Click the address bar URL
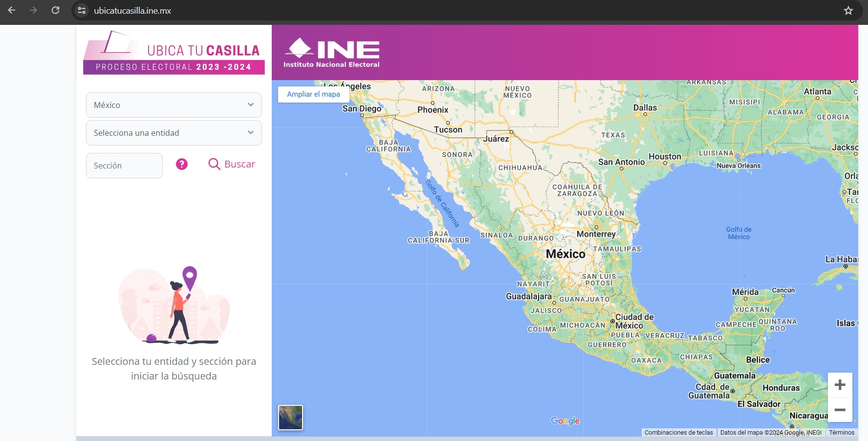 (x=132, y=11)
